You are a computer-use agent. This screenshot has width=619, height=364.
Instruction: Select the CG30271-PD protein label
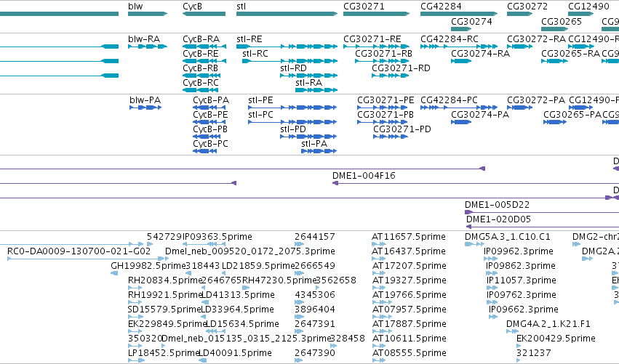(402, 129)
